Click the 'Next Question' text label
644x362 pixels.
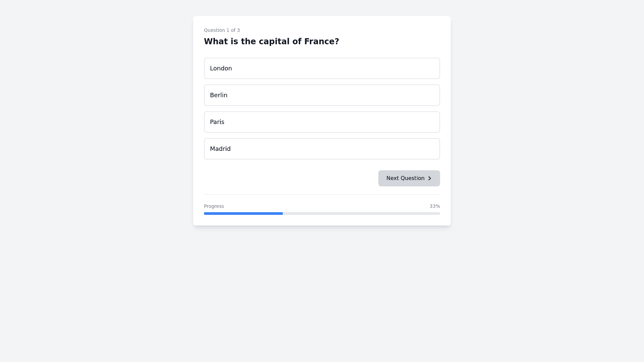click(405, 178)
